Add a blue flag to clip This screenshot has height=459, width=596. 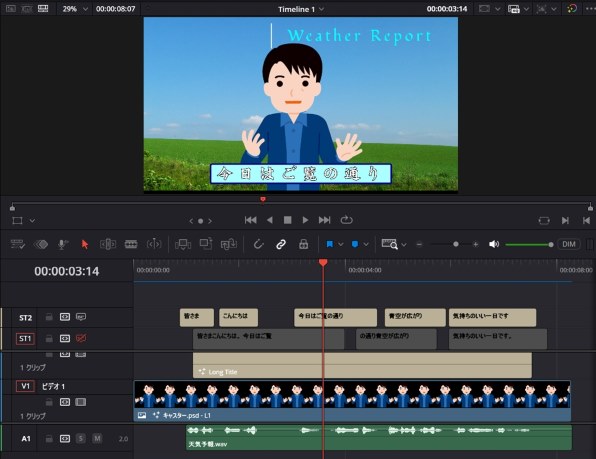click(330, 244)
